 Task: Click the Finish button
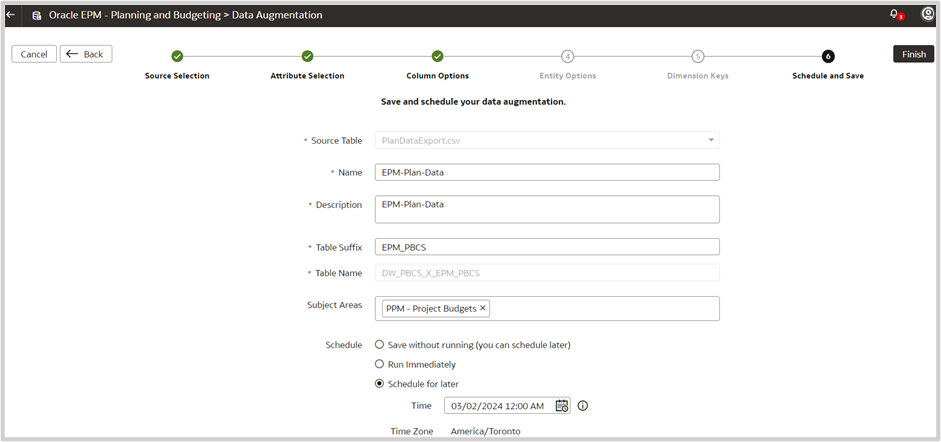pos(913,54)
